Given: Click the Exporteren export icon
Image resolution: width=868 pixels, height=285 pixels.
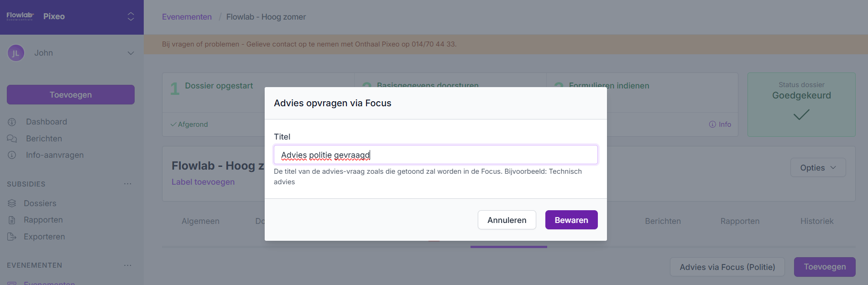Looking at the screenshot, I should 12,237.
